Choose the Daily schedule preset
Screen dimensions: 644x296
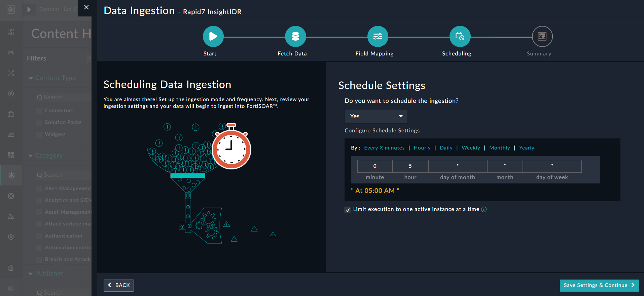click(446, 148)
